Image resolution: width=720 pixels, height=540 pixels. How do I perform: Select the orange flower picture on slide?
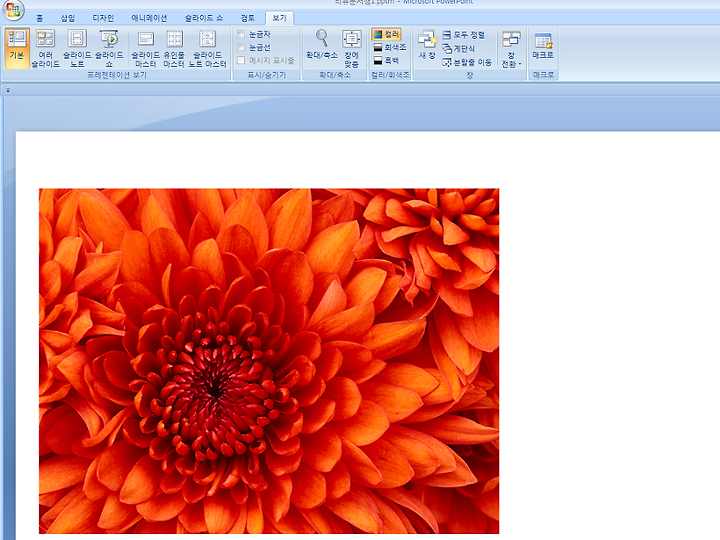[x=269, y=361]
